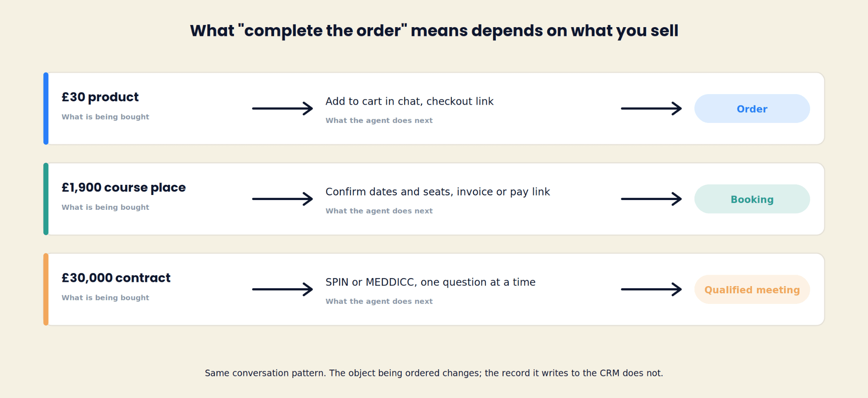Click the £30 product heading
The width and height of the screenshot is (868, 398).
tap(100, 97)
